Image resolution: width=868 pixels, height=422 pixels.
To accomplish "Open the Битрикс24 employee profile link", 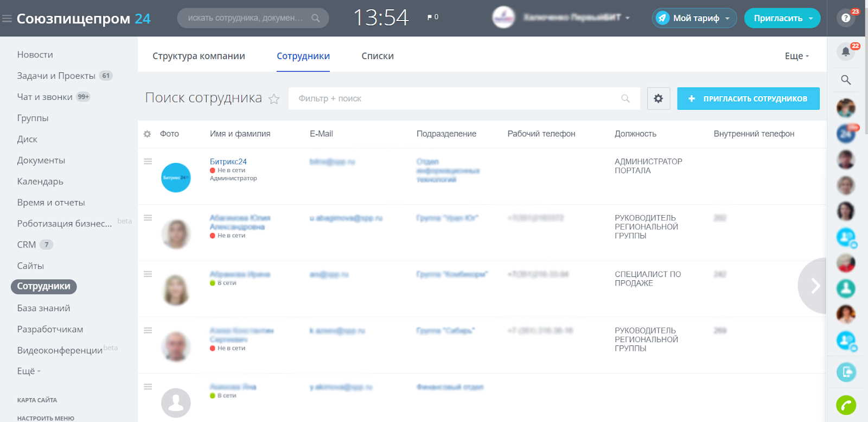I will pos(228,161).
